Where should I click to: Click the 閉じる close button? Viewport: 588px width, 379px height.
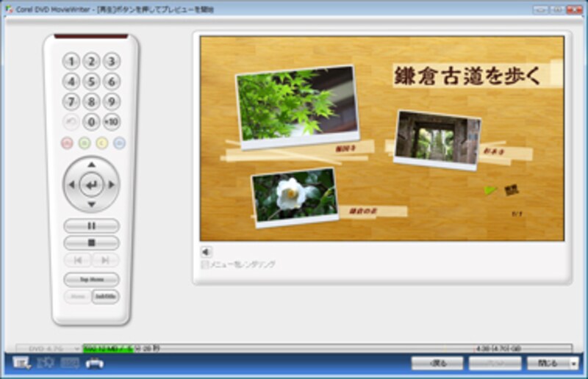(x=549, y=364)
